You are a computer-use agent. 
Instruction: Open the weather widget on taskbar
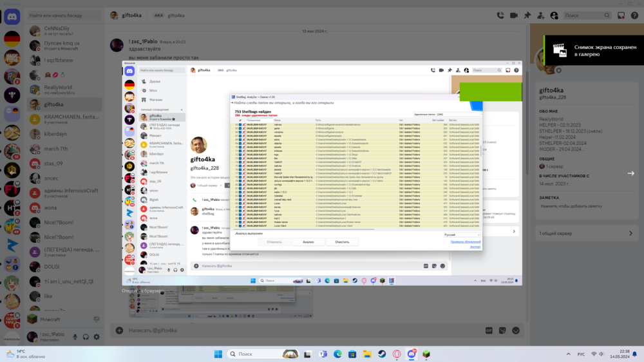[26, 354]
